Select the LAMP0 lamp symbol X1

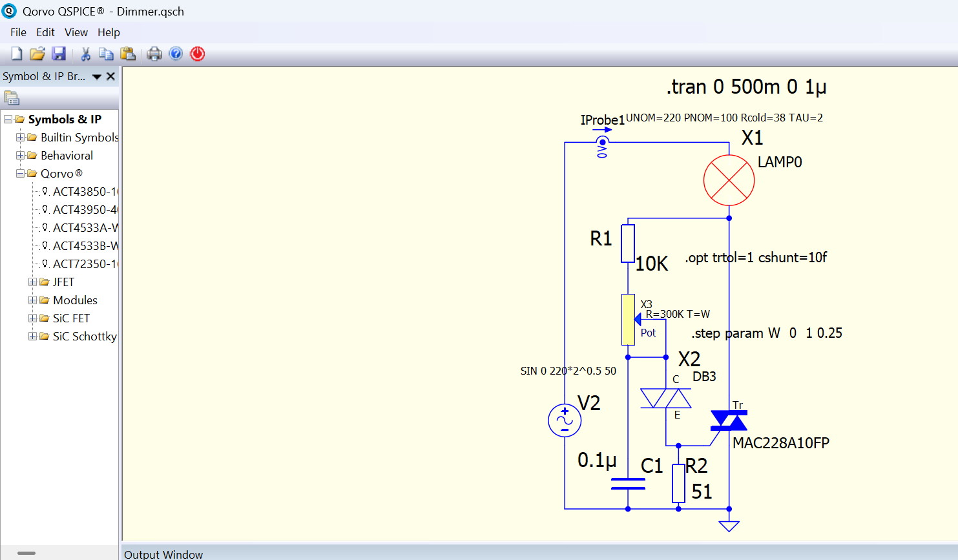tap(729, 180)
